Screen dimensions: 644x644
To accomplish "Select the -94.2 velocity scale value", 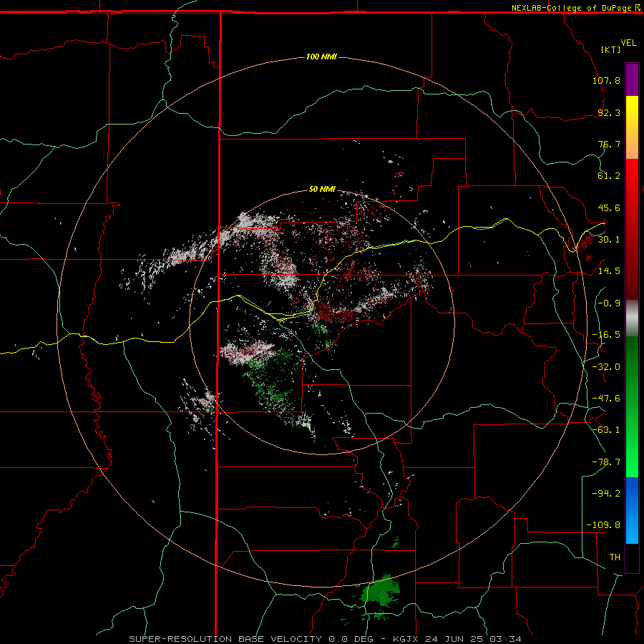I will (606, 493).
